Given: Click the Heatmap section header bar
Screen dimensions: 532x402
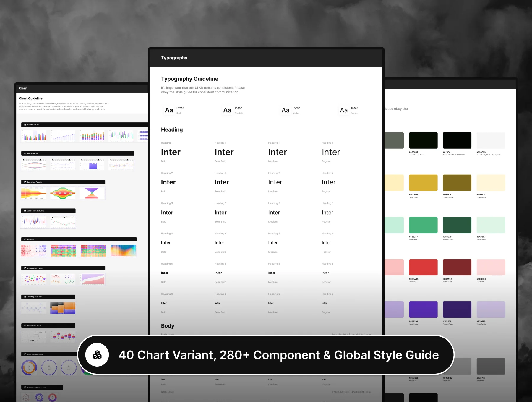Looking at the screenshot, I should pyautogui.click(x=79, y=239).
